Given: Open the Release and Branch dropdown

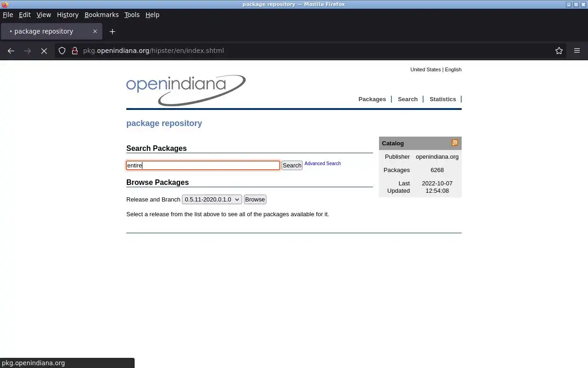Looking at the screenshot, I should pos(212,199).
